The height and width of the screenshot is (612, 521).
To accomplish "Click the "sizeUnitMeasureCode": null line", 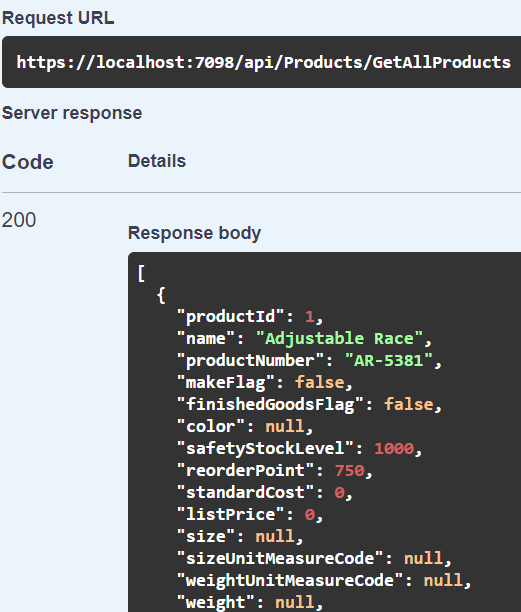I will 315,559.
